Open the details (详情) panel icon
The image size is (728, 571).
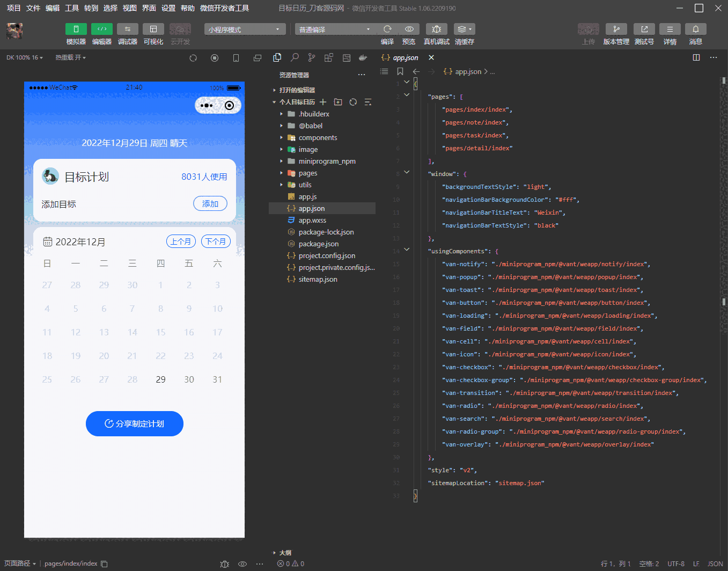[x=670, y=29]
